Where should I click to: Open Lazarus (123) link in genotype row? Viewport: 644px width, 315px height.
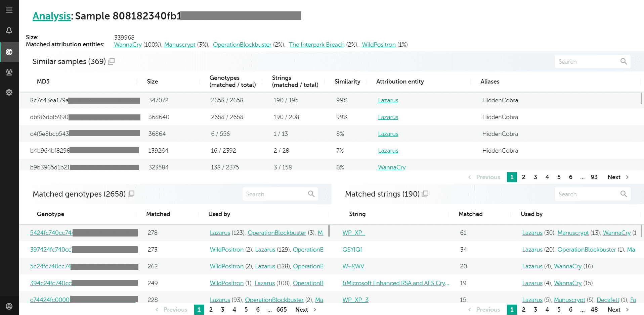[x=220, y=233]
